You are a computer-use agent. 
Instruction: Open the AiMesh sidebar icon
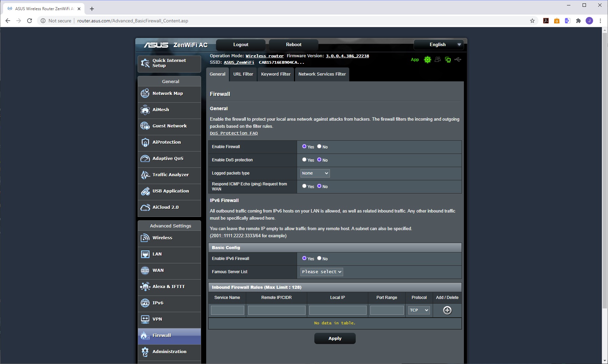[x=145, y=109]
